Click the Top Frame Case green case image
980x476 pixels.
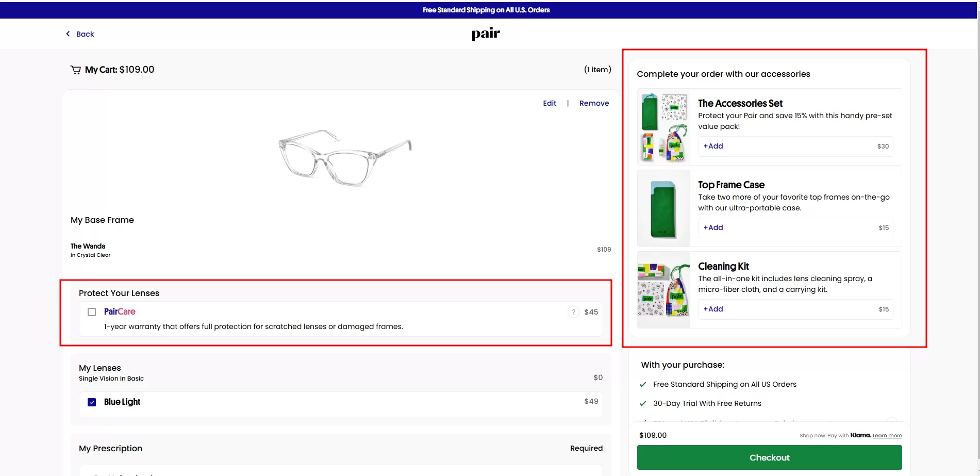pyautogui.click(x=663, y=208)
